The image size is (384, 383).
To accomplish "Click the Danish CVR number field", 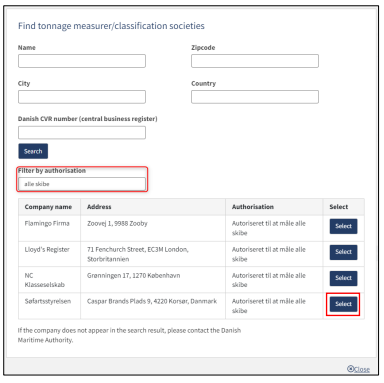I will tap(82, 132).
